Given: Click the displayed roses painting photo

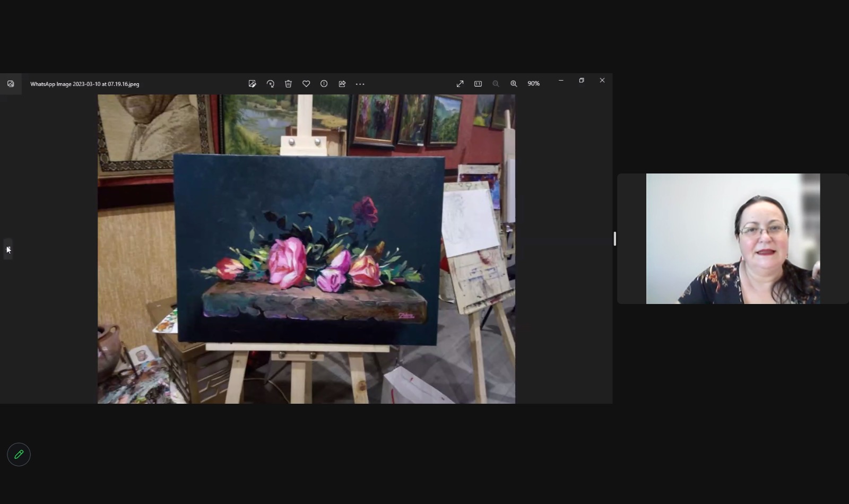Looking at the screenshot, I should point(306,249).
